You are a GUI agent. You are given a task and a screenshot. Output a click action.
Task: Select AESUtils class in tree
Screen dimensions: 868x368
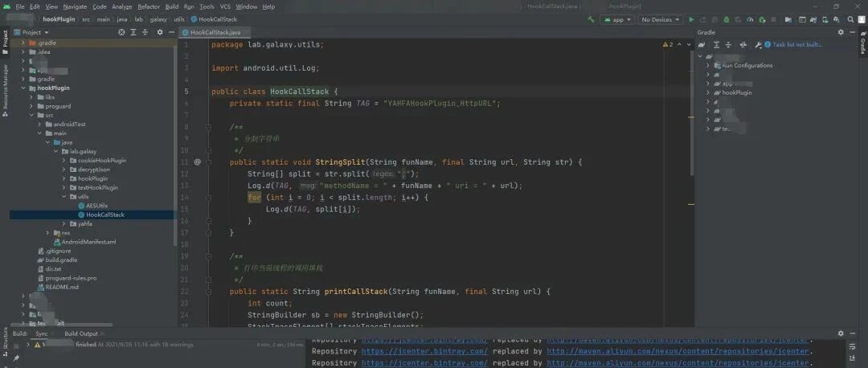pos(97,206)
